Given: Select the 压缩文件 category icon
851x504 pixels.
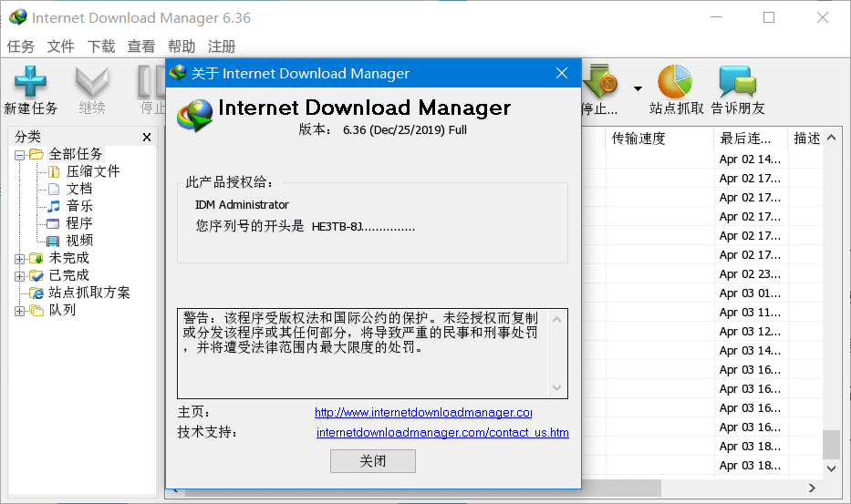Looking at the screenshot, I should click(54, 172).
